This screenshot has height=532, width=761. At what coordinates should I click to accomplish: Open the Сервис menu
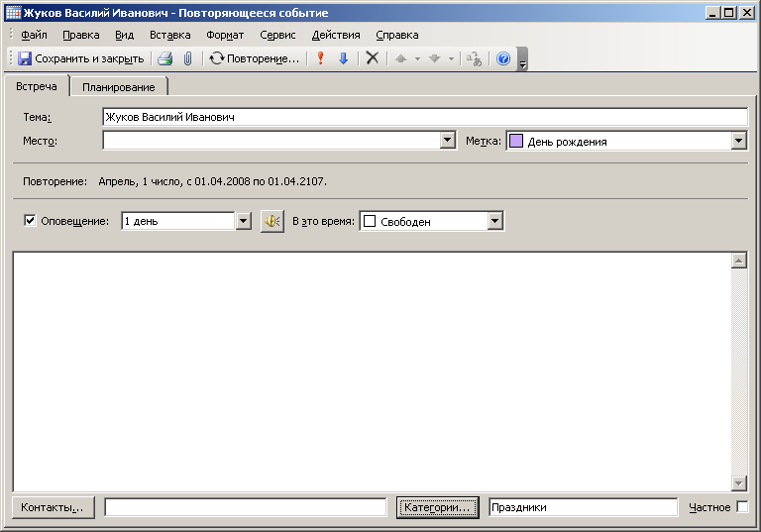tap(277, 35)
